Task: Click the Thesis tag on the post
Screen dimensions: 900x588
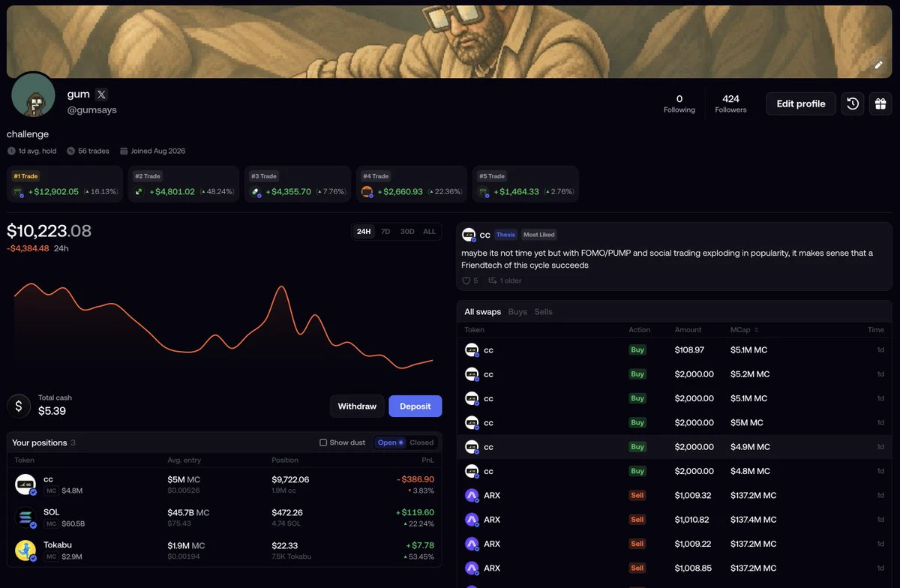Action: click(x=505, y=235)
